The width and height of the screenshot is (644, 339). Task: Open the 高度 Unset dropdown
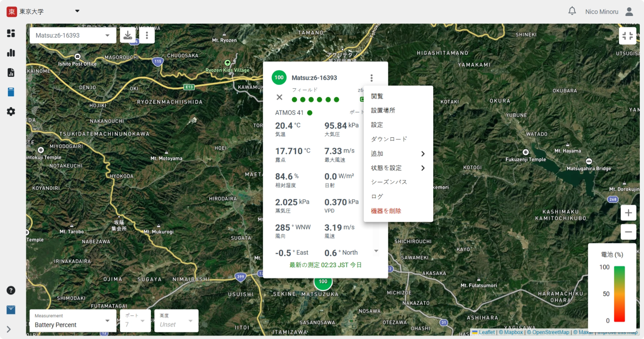click(177, 321)
